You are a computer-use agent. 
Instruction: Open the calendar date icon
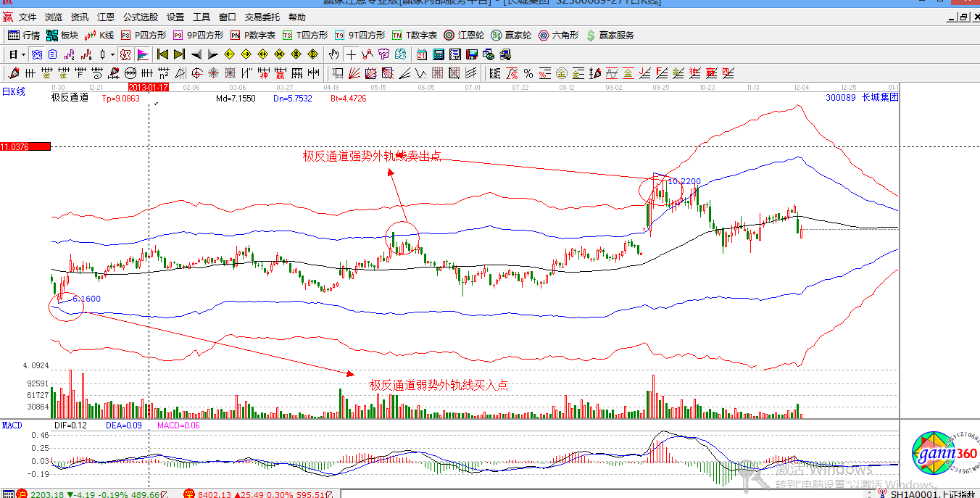tap(422, 54)
